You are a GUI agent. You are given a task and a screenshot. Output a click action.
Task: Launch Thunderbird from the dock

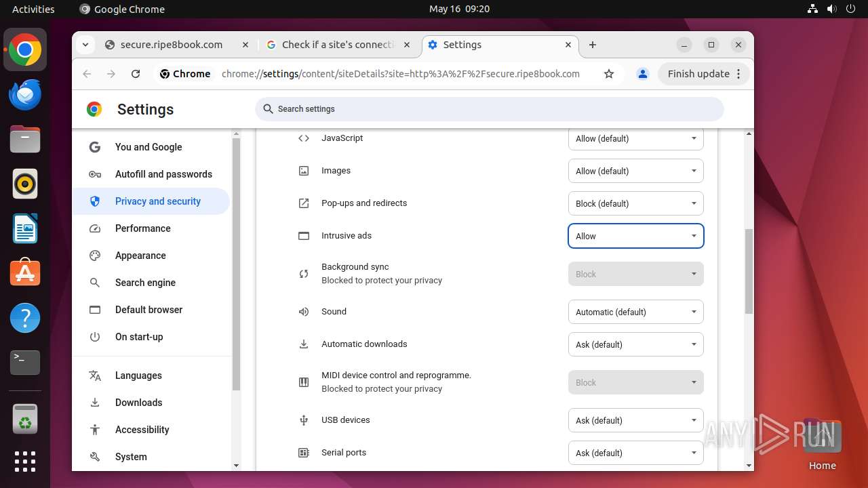[25, 95]
